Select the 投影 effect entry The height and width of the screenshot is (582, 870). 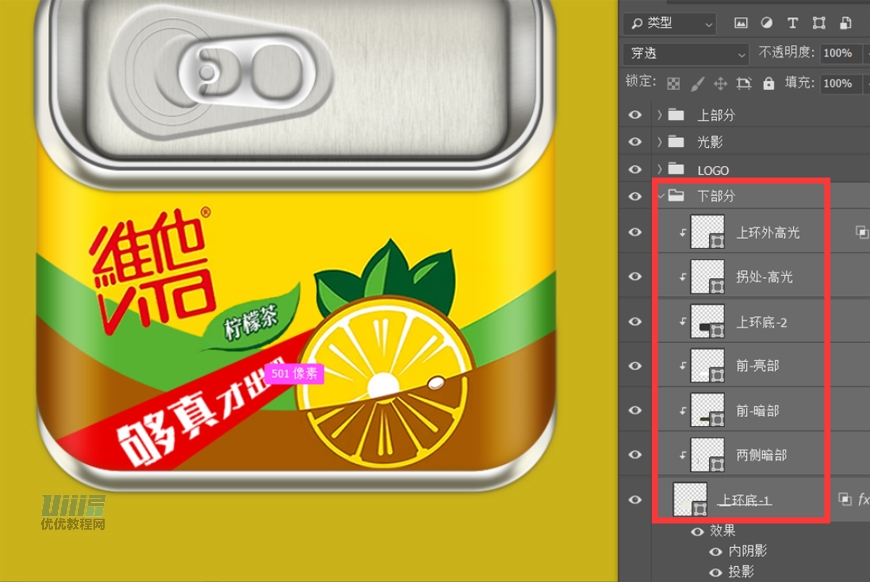click(x=741, y=571)
